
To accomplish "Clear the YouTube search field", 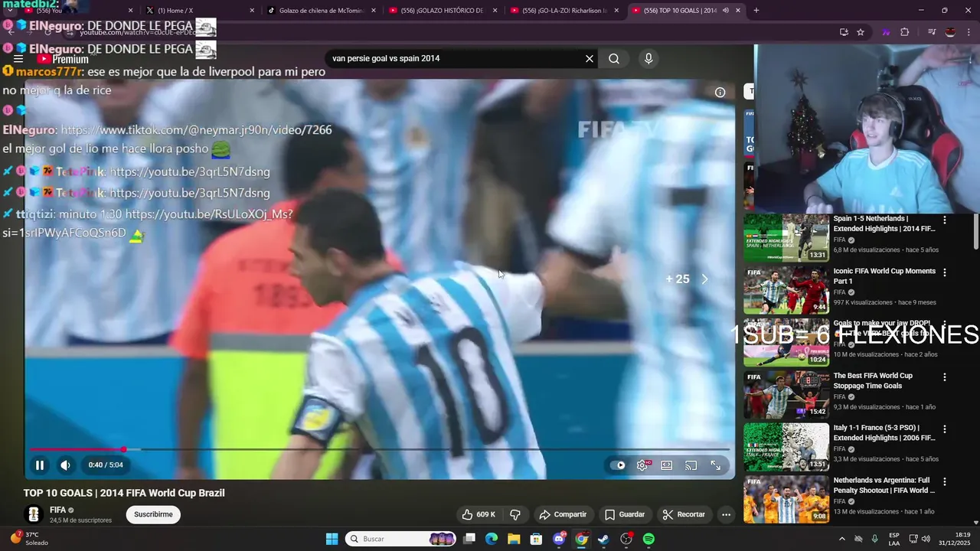I will click(590, 59).
